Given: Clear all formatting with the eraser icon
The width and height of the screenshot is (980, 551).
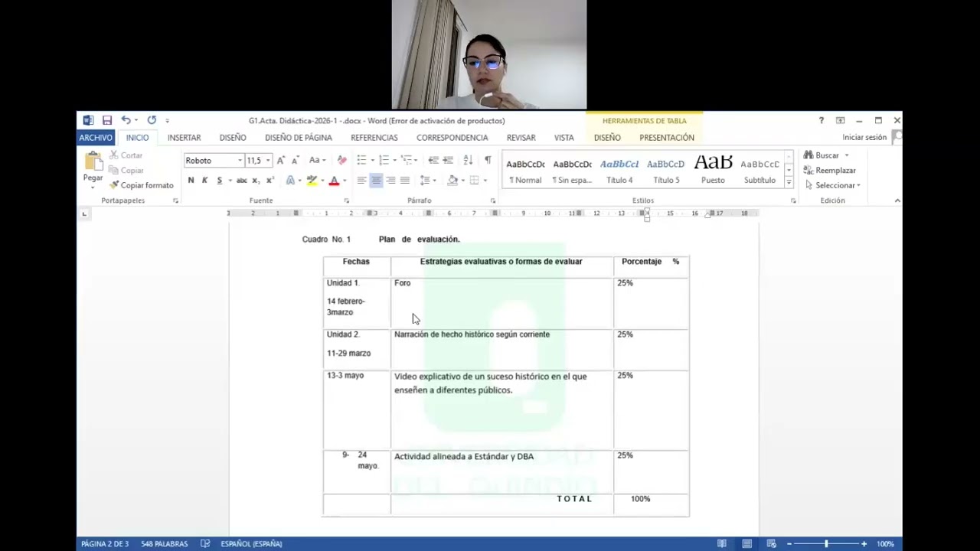Looking at the screenshot, I should (x=341, y=160).
